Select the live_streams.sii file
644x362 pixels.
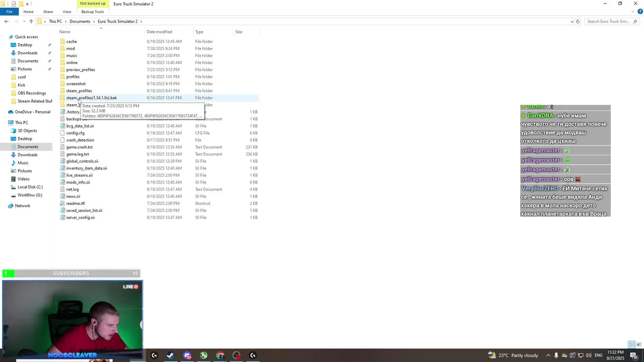tap(79, 175)
